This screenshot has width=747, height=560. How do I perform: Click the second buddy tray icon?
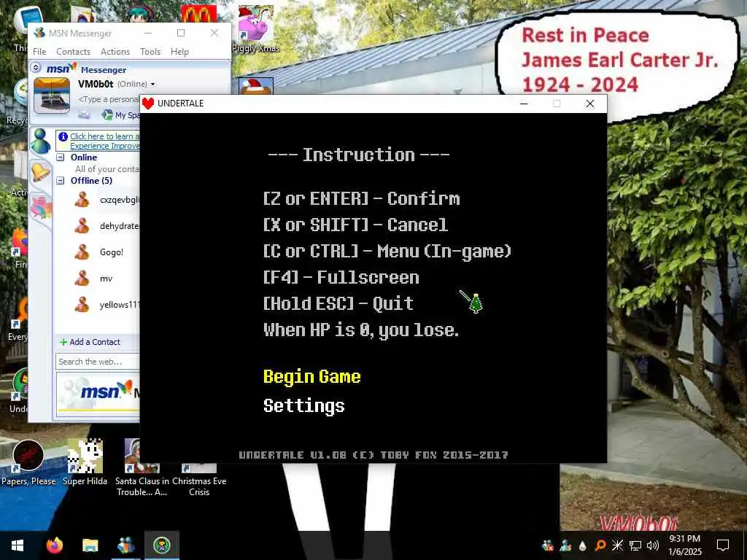(x=565, y=545)
